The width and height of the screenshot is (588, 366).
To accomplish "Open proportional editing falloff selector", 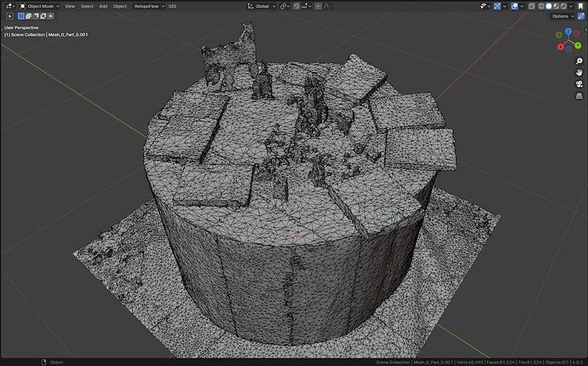I will pyautogui.click(x=327, y=6).
